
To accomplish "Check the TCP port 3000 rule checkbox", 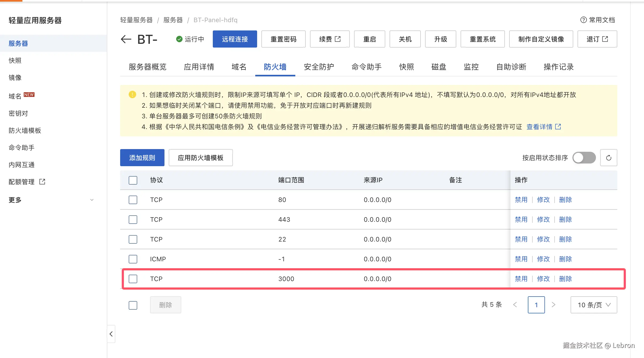I will tap(133, 279).
